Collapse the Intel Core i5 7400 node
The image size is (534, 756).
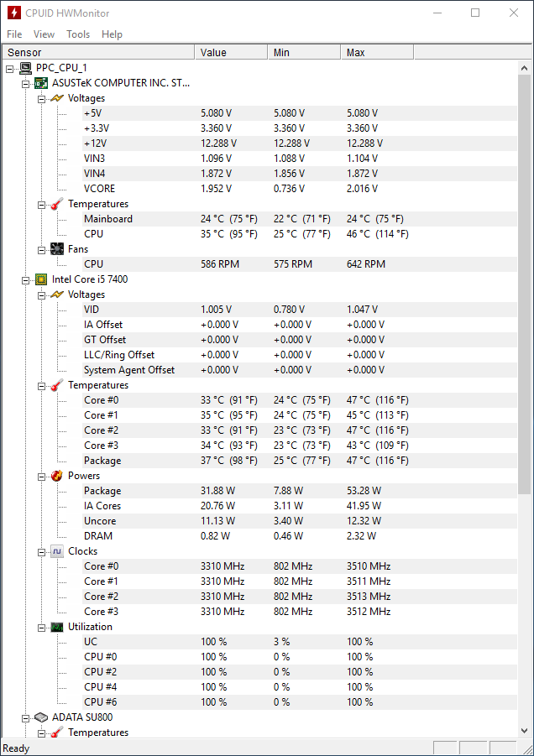[25, 280]
